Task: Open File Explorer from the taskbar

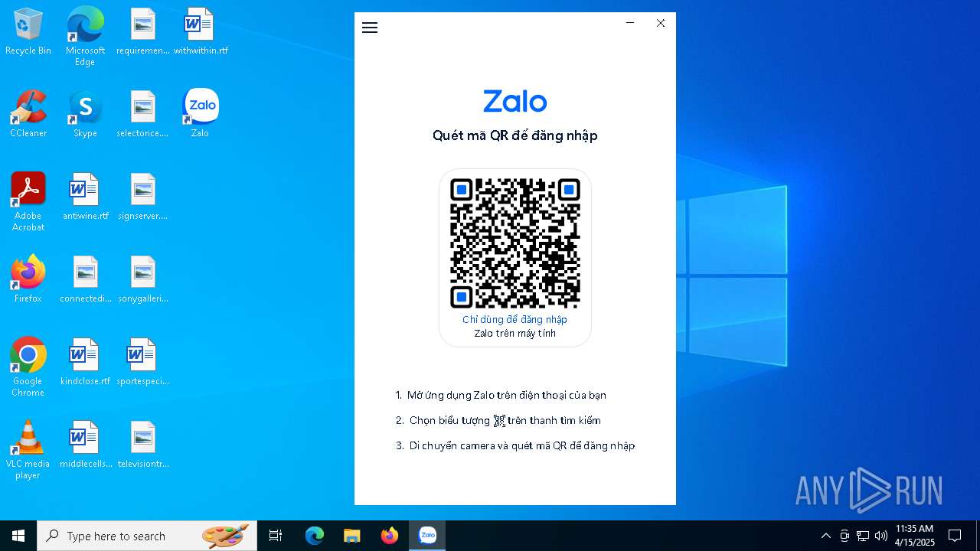Action: pyautogui.click(x=351, y=536)
